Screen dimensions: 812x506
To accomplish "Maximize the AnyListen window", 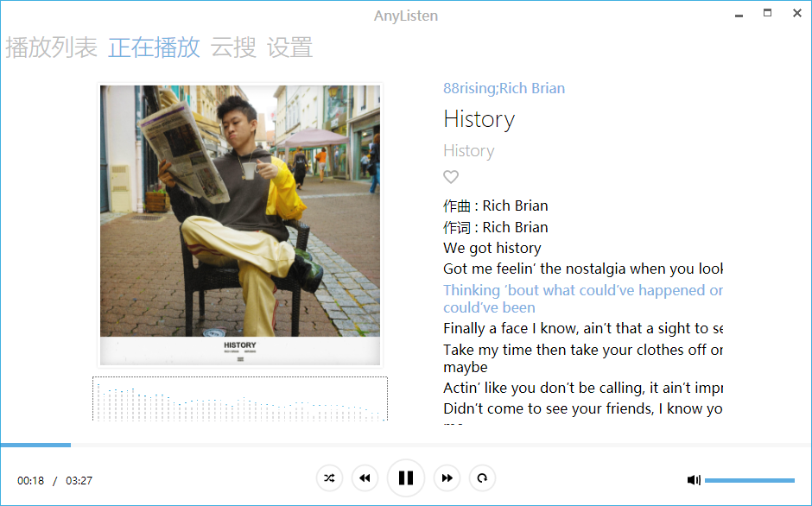I will click(x=767, y=13).
